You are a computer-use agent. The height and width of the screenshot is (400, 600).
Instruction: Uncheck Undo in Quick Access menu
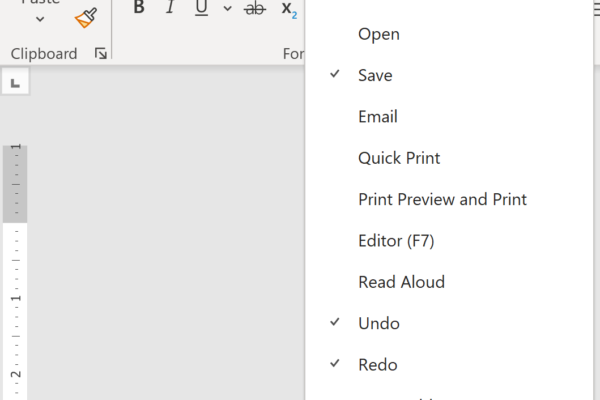coord(449,323)
